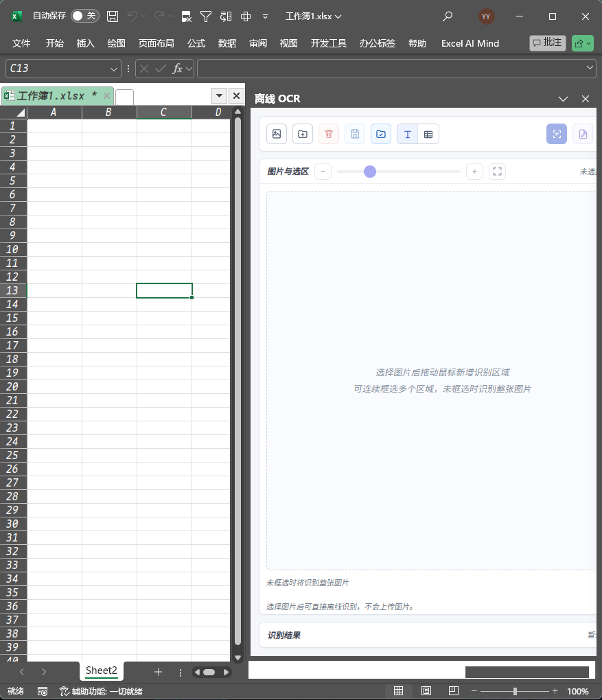
Task: Click the new blank document tab
Action: tap(125, 97)
